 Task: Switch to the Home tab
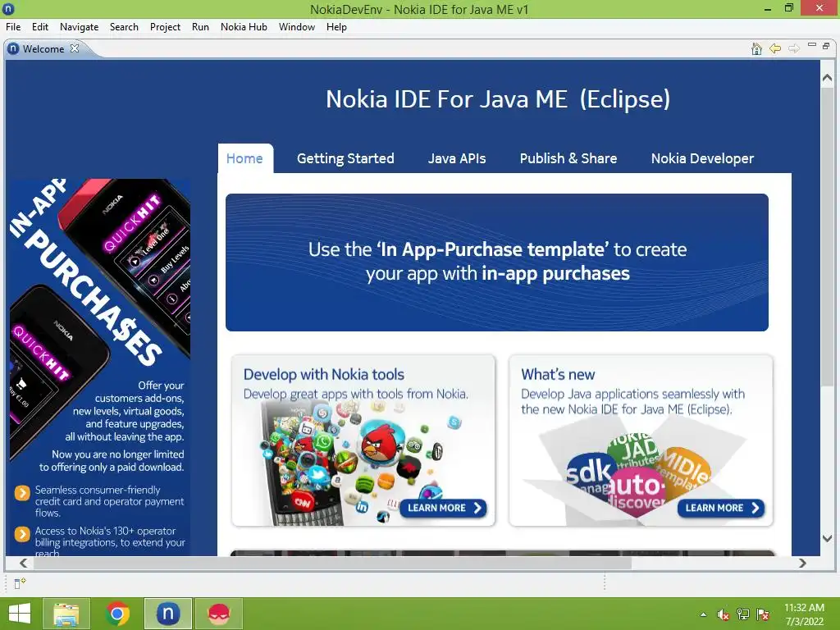(244, 158)
